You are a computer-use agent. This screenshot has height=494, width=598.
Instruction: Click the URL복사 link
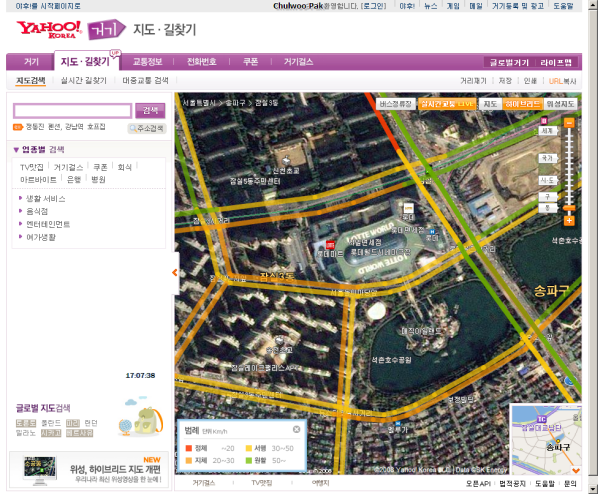coord(563,81)
